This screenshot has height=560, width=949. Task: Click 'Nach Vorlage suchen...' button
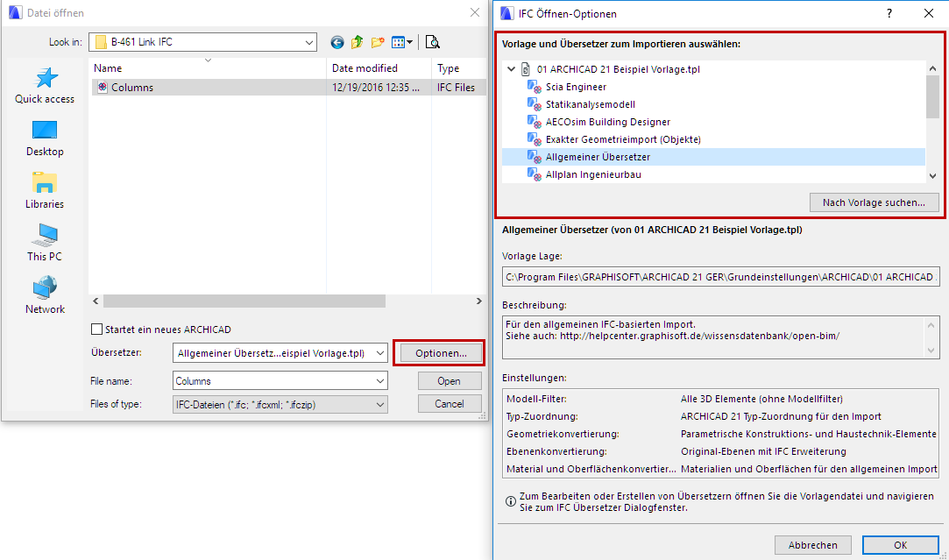click(874, 202)
